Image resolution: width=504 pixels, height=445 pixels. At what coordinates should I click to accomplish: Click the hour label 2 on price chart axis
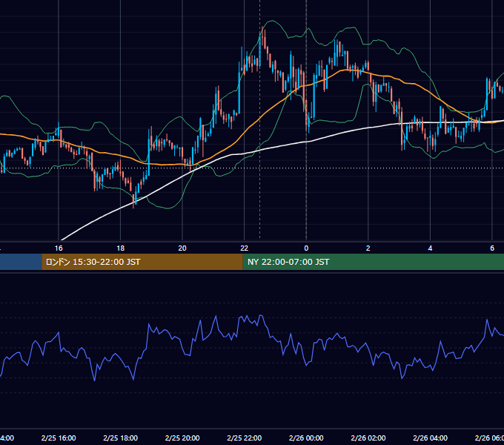(x=368, y=248)
